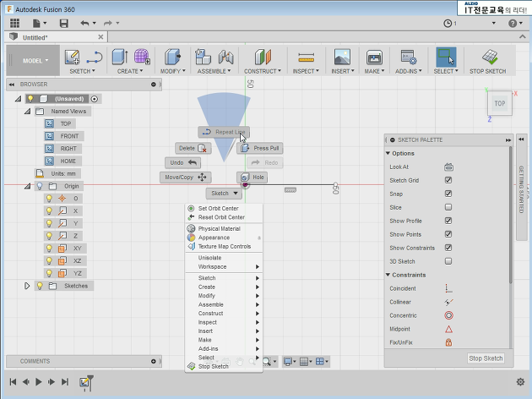This screenshot has width=532, height=399.
Task: Apply the Collinear constraint icon
Action: pyautogui.click(x=448, y=302)
